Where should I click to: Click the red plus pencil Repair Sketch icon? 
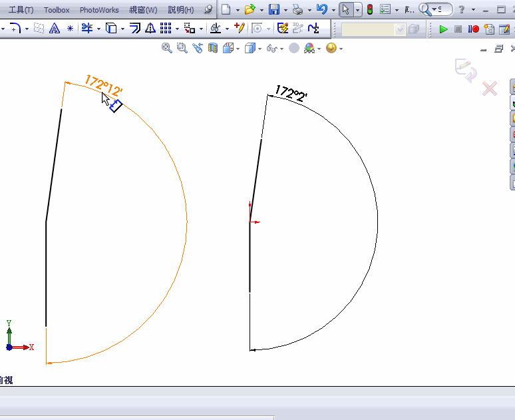pos(240,29)
